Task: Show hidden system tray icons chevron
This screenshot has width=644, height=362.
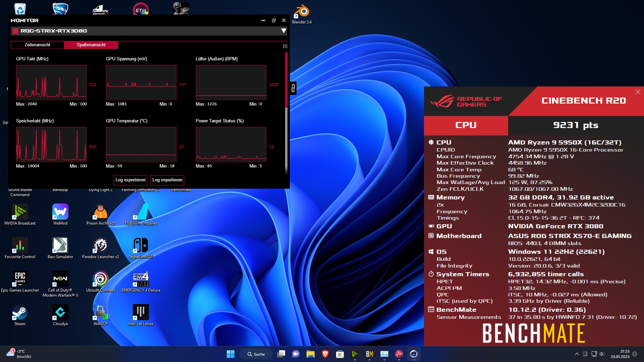Action: (x=577, y=354)
